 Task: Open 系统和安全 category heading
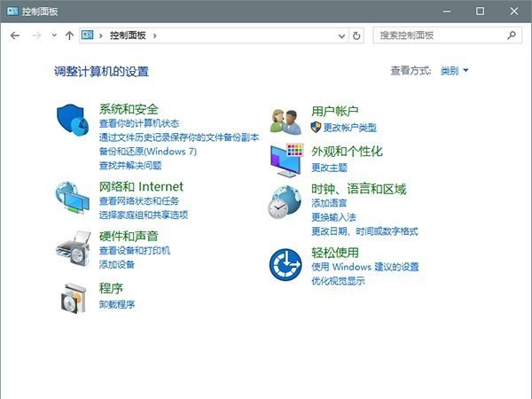(129, 109)
